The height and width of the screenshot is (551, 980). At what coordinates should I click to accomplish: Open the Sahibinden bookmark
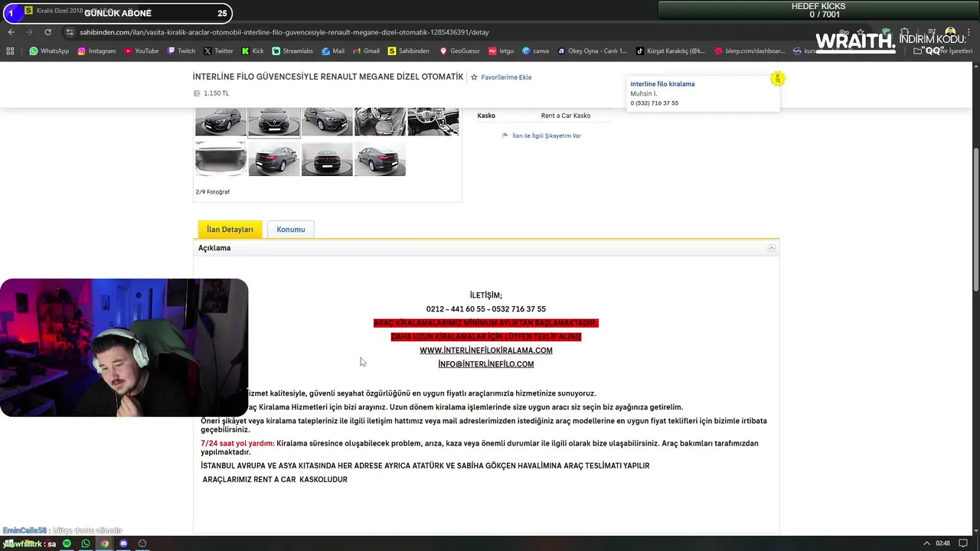click(409, 51)
